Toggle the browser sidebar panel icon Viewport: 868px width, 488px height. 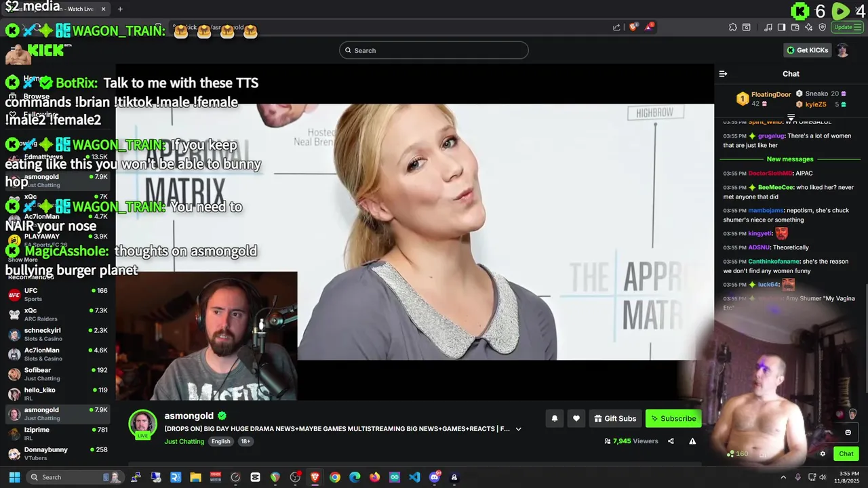[781, 27]
